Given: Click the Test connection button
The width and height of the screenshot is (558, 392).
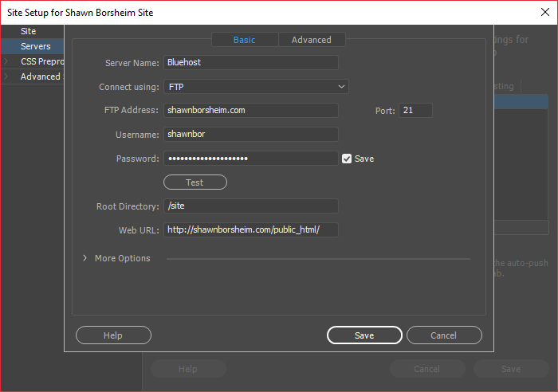Looking at the screenshot, I should click(195, 182).
